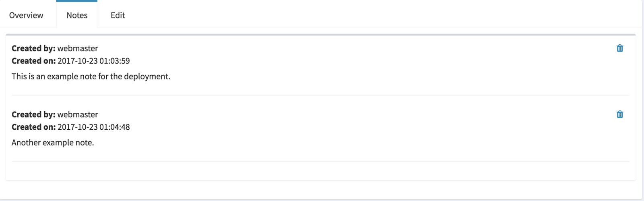This screenshot has height=201, width=644.
Task: Click divider line below 'Another example note'
Action: click(x=320, y=161)
